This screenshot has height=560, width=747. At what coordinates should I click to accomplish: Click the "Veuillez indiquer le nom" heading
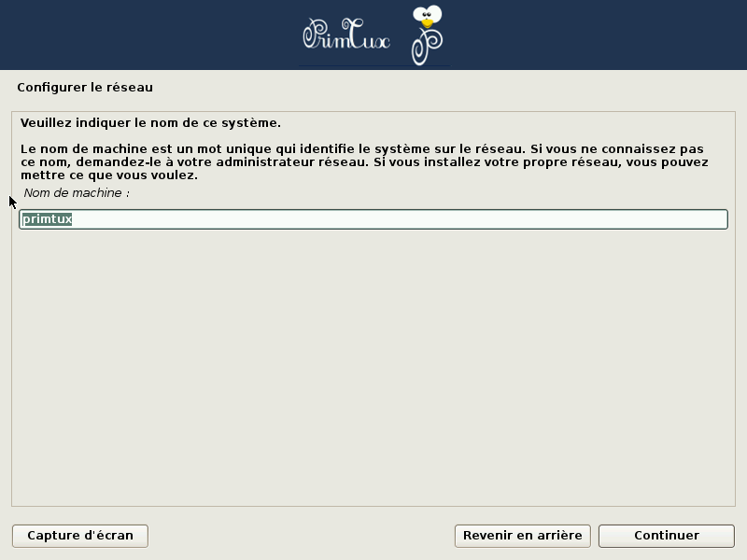150,122
